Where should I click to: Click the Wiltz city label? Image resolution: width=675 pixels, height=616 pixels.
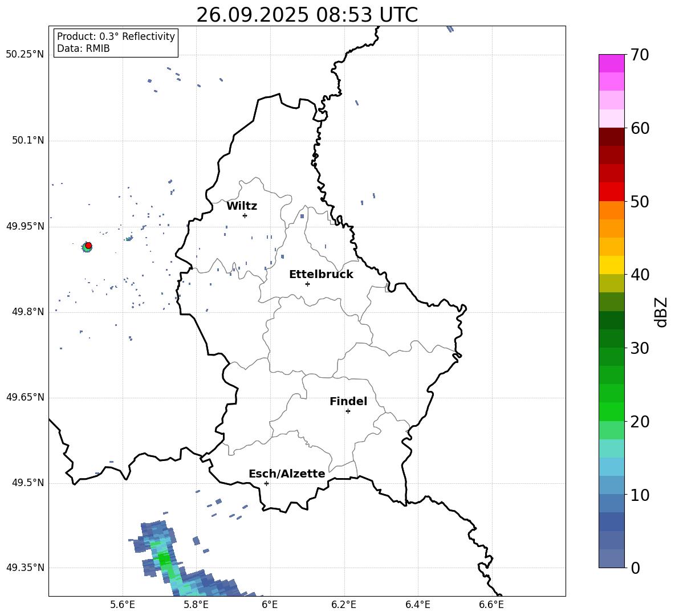click(242, 206)
